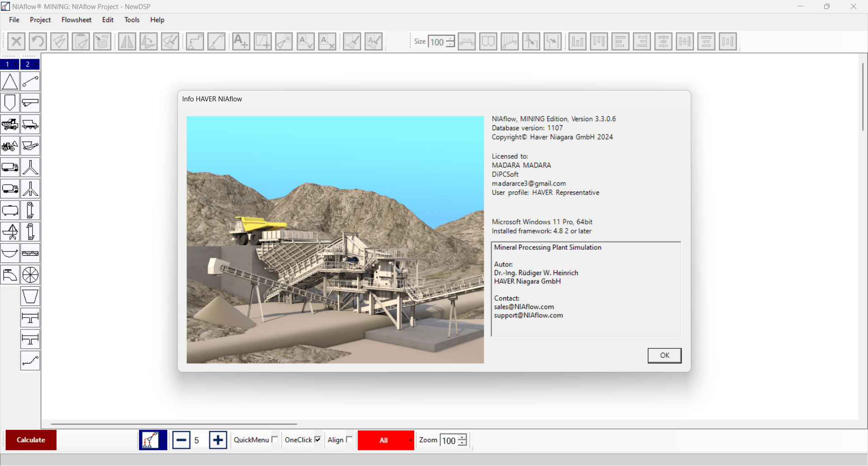Select the dump truck symbol in palette
868x466 pixels.
coord(9,124)
